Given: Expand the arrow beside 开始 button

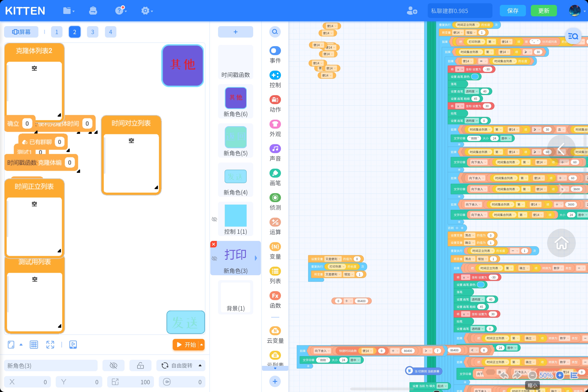Looking at the screenshot, I should [x=202, y=344].
